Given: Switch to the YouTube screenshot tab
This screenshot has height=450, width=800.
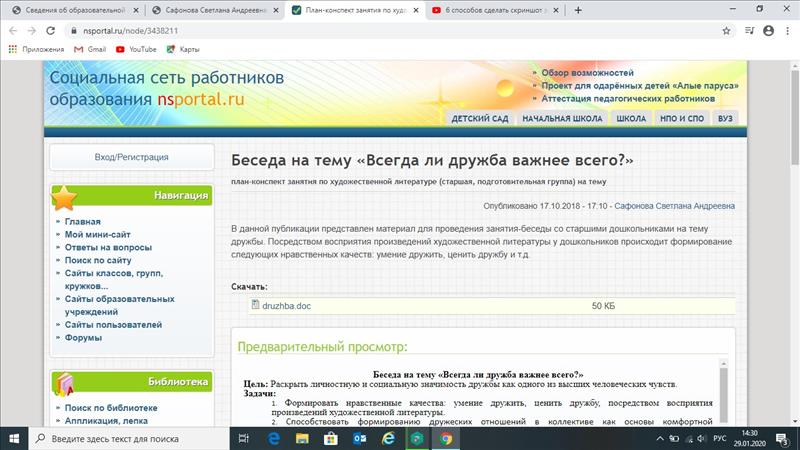Looking at the screenshot, I should 490,9.
